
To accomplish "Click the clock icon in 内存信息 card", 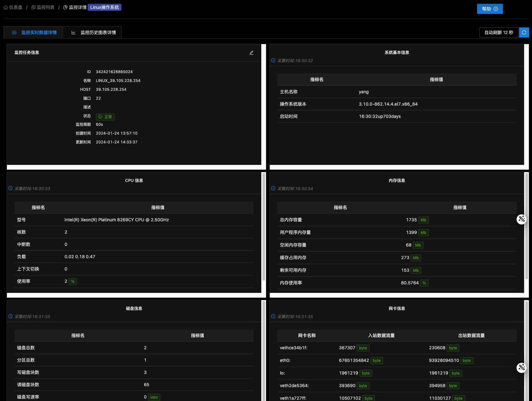I will pyautogui.click(x=273, y=189).
